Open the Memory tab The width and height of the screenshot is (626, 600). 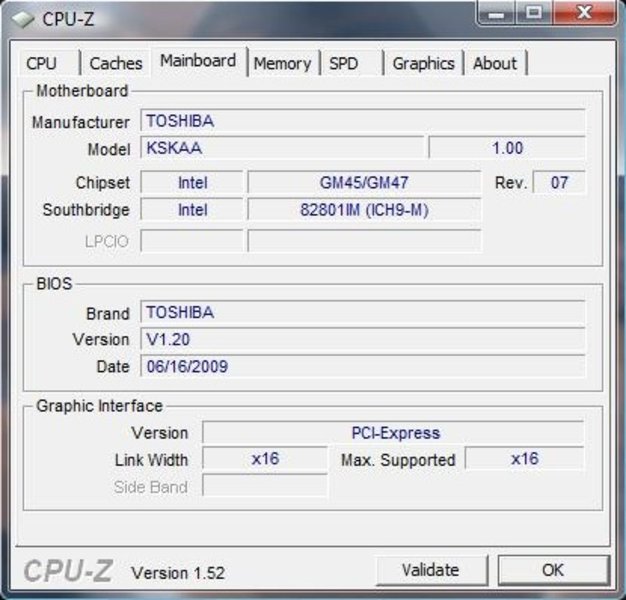pos(283,63)
